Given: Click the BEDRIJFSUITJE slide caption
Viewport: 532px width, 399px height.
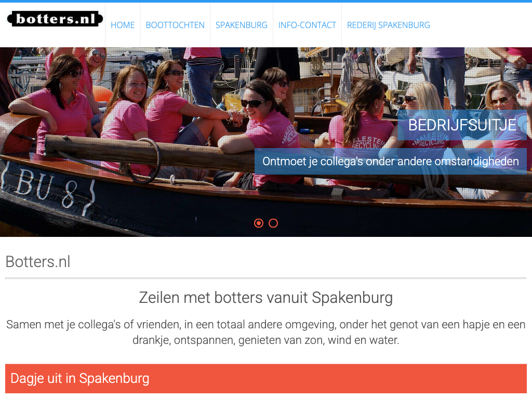Looking at the screenshot, I should [462, 125].
